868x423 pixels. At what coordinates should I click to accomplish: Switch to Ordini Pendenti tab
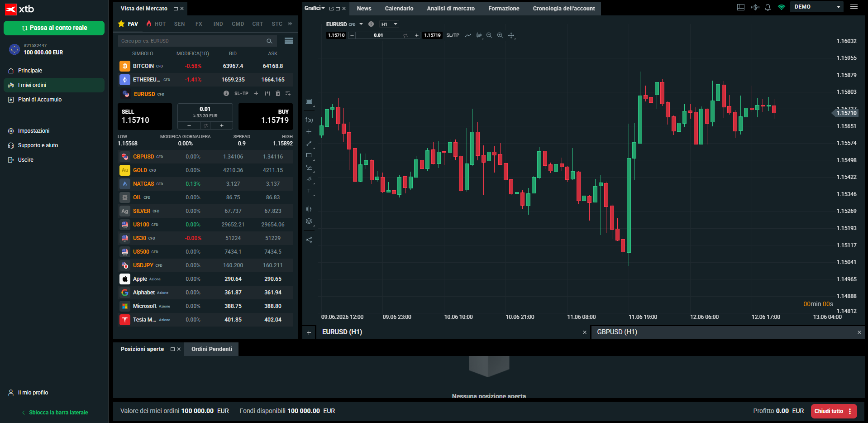coord(211,349)
